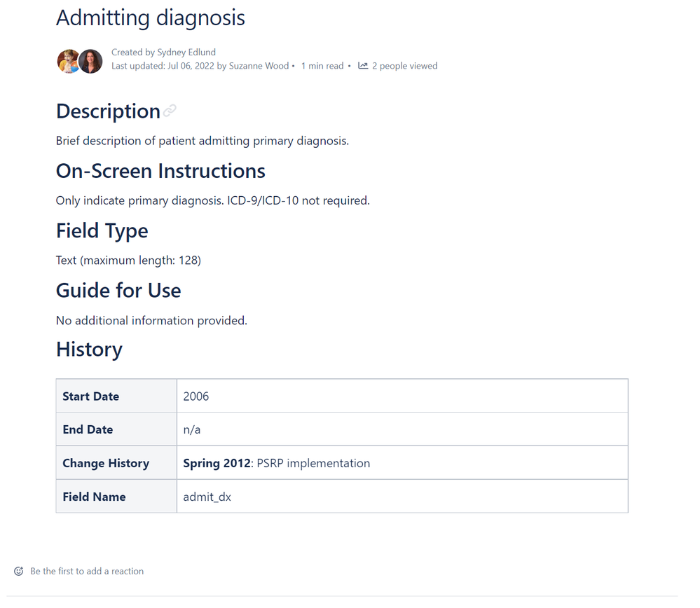Screen dimensions: 700x608
Task: Open Sydney Edlund's avatar picture
Action: point(68,61)
